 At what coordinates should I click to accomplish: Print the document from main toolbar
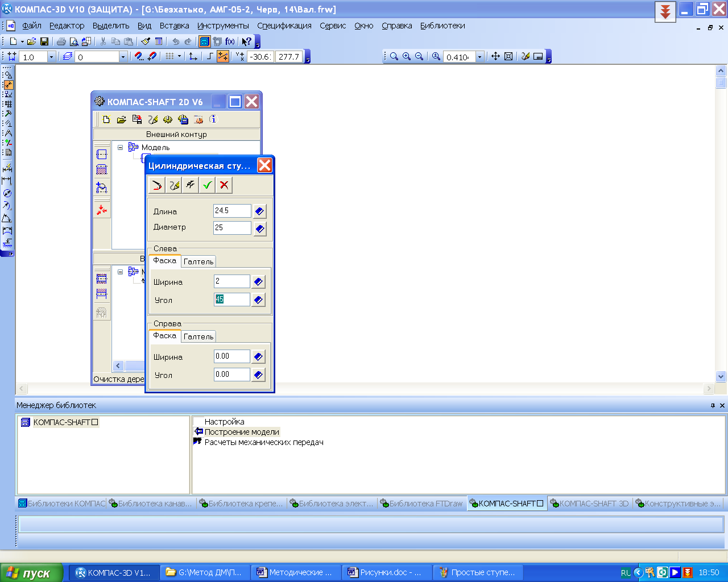[x=61, y=41]
